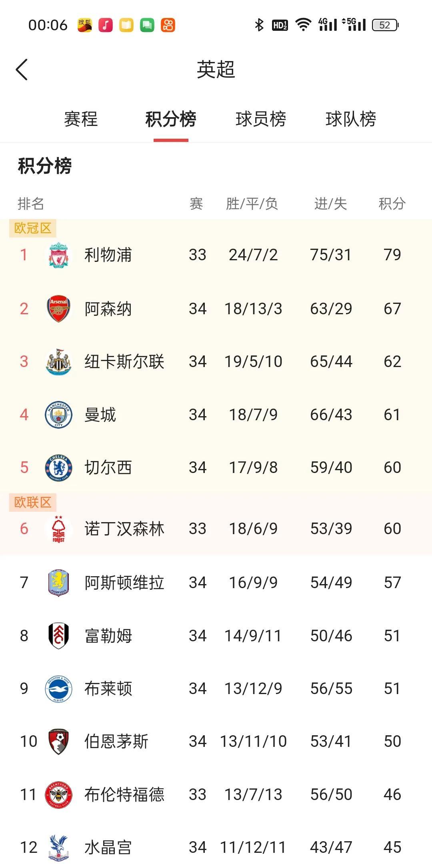This screenshot has width=432, height=868.
Task: Switch to the 球员榜 tab
Action: pyautogui.click(x=261, y=119)
